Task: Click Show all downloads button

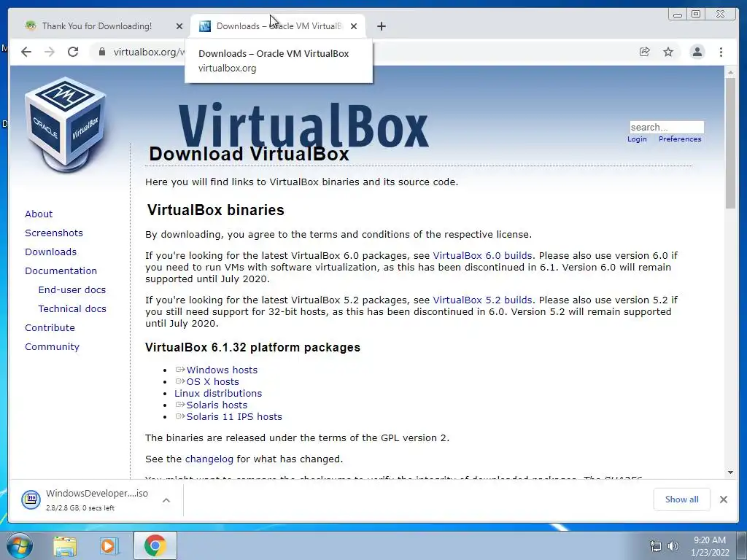Action: coord(682,499)
